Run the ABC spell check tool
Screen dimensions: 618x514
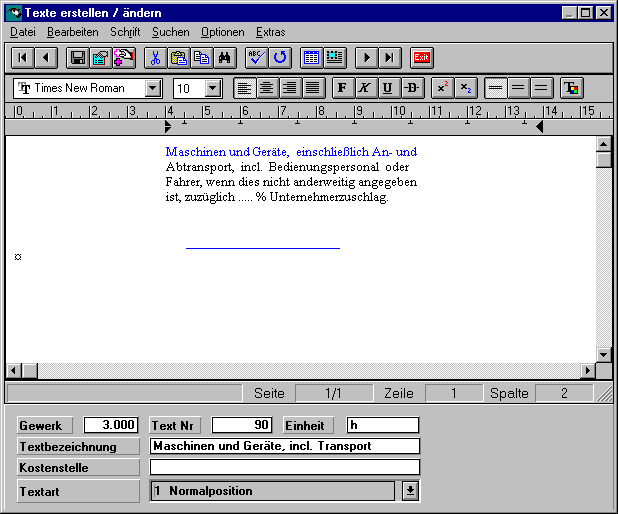(257, 58)
